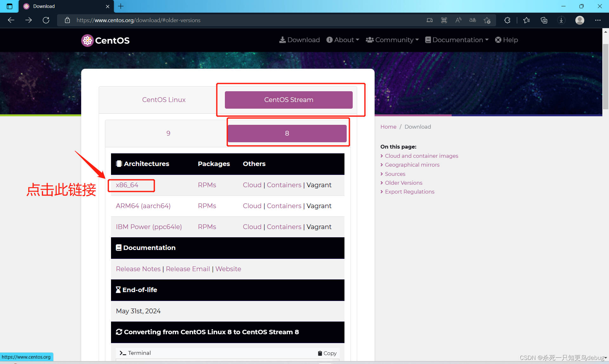Click the Vagrant link under x86_64
Image resolution: width=609 pixels, height=364 pixels.
point(319,185)
